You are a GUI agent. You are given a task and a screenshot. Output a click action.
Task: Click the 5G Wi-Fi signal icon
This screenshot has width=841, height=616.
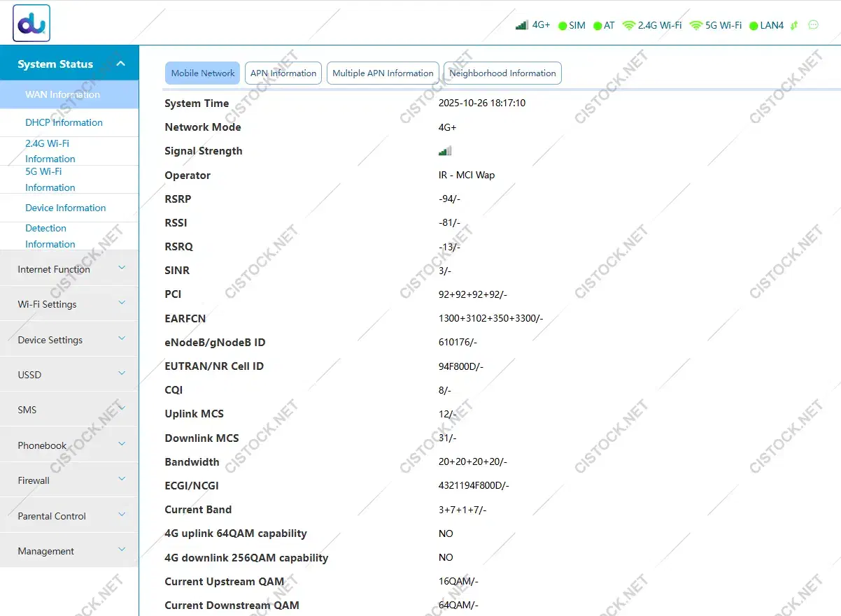[x=696, y=25]
